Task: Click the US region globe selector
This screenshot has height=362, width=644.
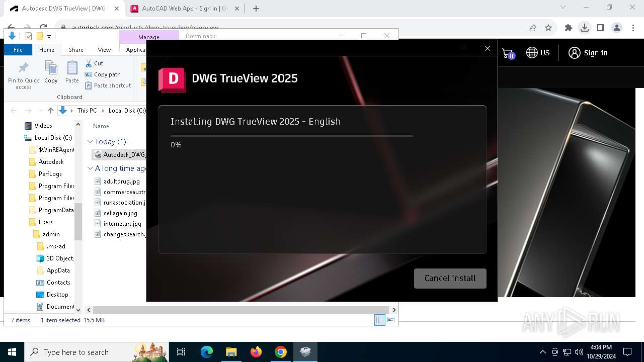Action: (538, 53)
